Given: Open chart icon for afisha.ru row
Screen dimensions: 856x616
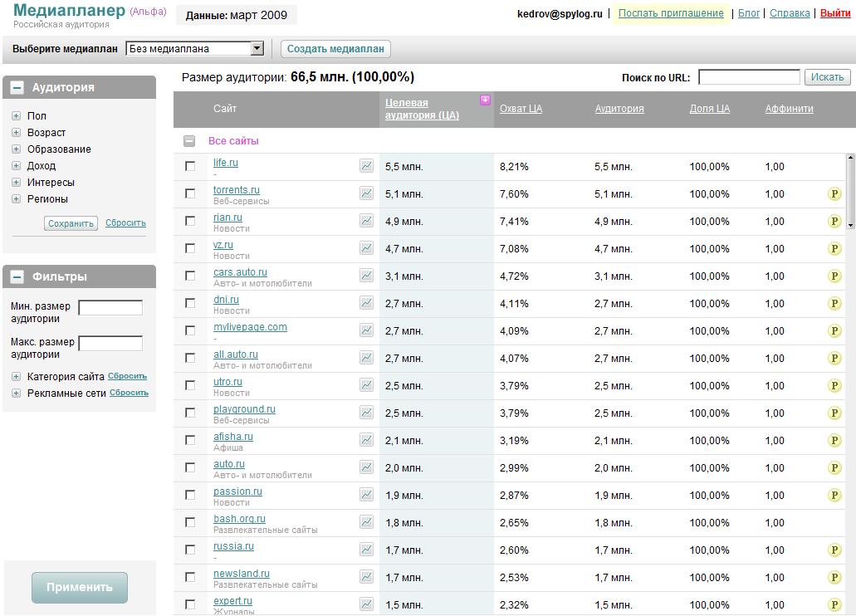Looking at the screenshot, I should [x=366, y=439].
